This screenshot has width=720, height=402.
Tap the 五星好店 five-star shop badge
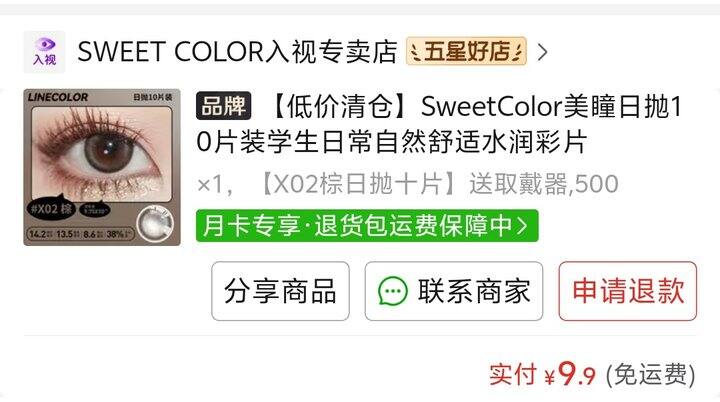pos(466,51)
